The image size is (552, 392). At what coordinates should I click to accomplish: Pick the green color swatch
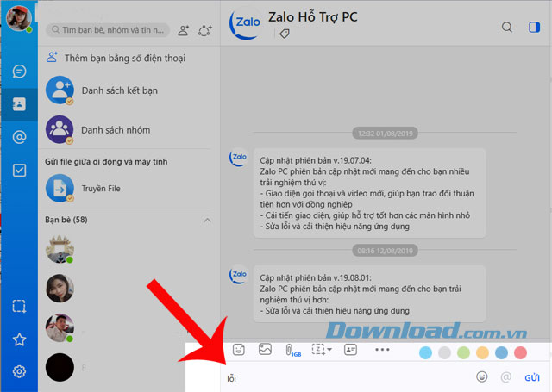[x=464, y=352]
